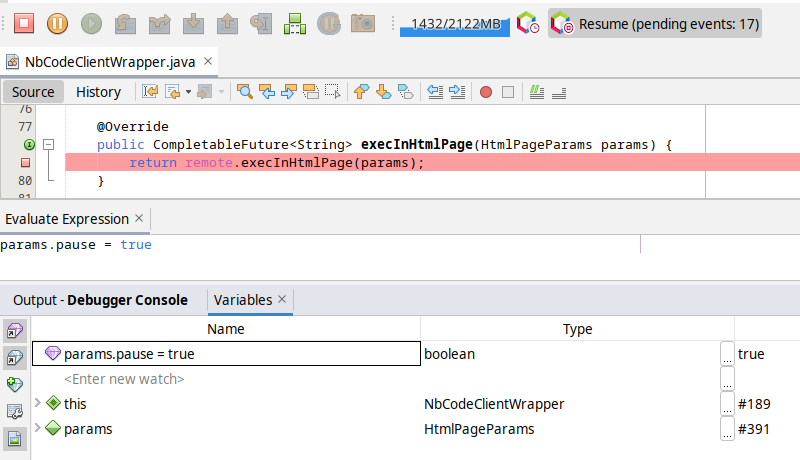Toggle Highlight Search in editor toolbar

pyautogui.click(x=311, y=92)
